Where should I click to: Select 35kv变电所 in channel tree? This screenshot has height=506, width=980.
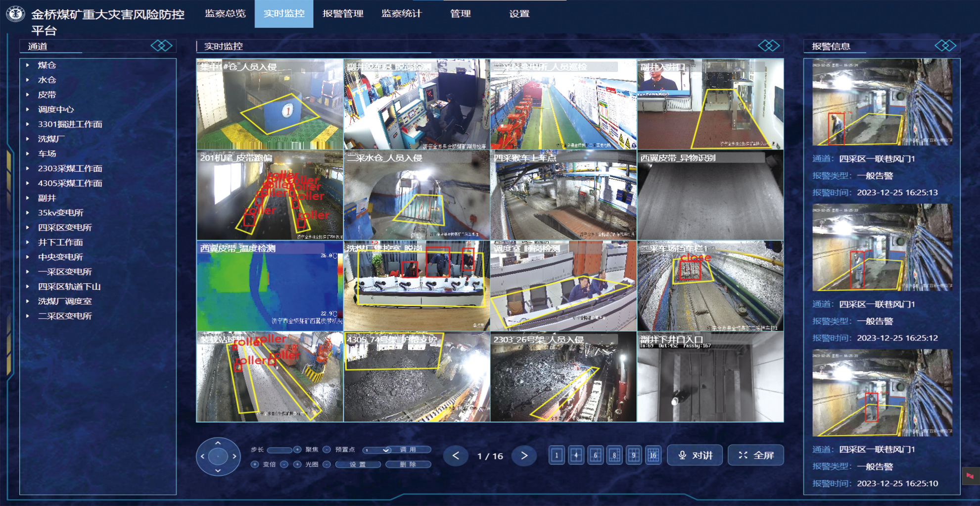[x=60, y=213]
